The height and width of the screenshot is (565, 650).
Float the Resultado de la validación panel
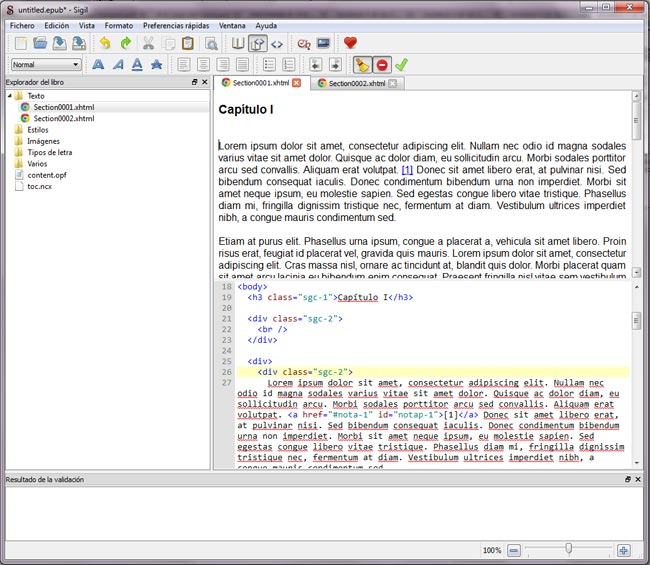point(628,479)
